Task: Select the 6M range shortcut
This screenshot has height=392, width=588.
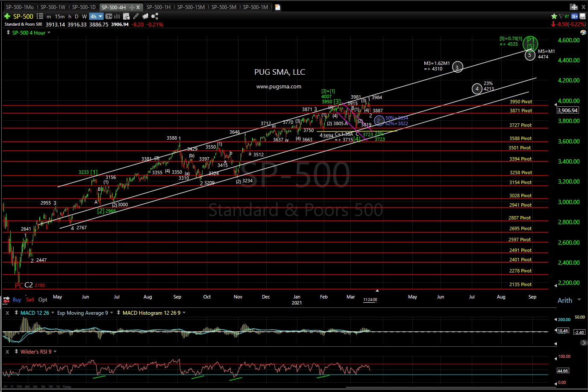Action: 27,387
